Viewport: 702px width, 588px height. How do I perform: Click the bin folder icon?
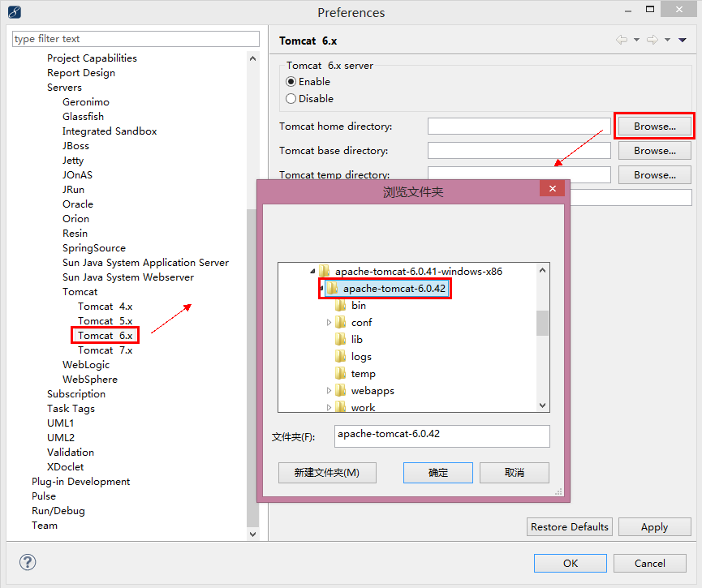click(340, 306)
